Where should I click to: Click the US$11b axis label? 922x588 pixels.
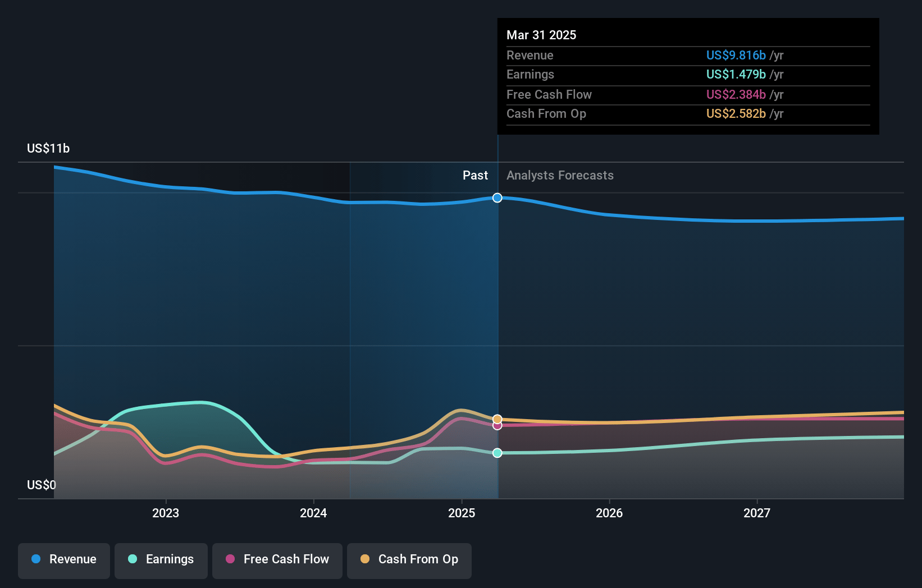click(48, 148)
